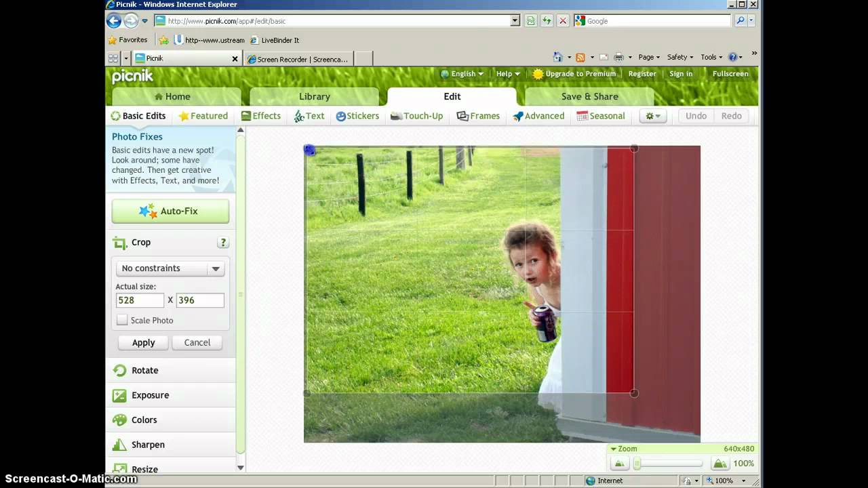Click the browser Forward arrow button
This screenshot has width=868, height=488.
[131, 21]
